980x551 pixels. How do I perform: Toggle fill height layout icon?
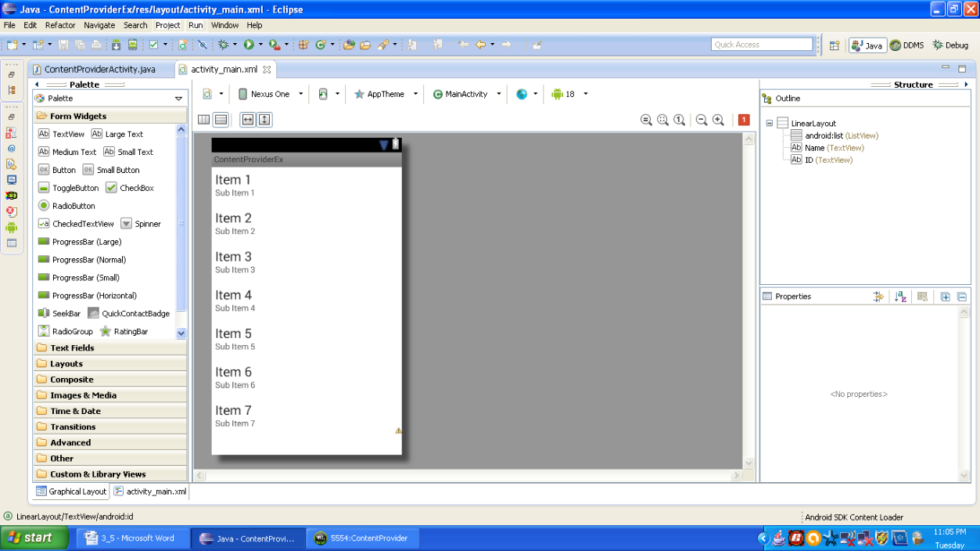(264, 120)
